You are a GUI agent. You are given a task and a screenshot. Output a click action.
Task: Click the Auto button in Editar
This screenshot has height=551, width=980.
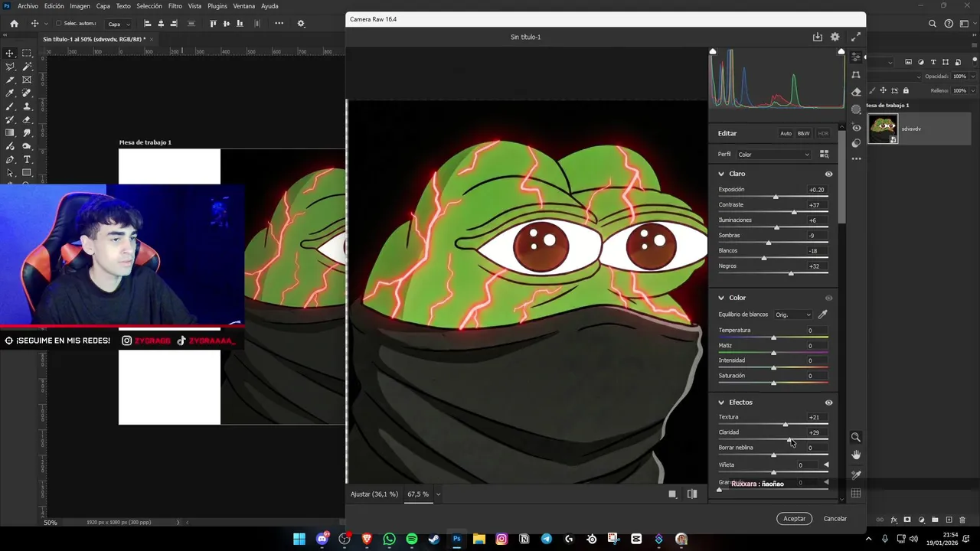(x=786, y=133)
